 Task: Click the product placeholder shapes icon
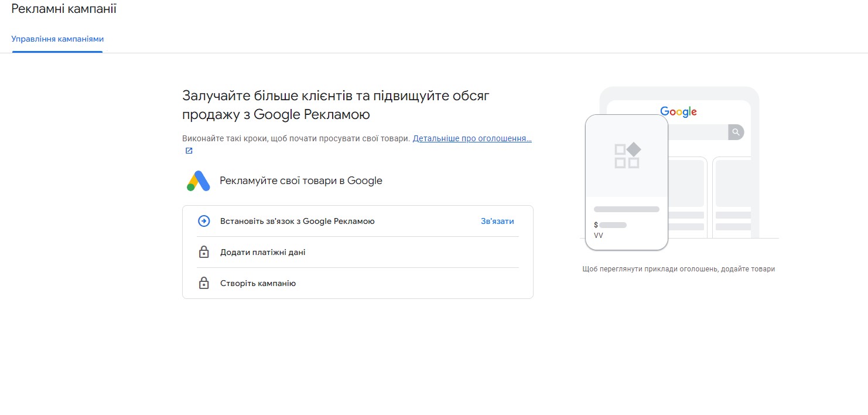click(627, 156)
